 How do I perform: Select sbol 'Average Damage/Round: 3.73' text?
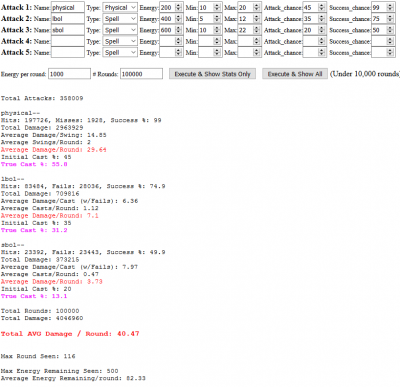coord(52,282)
